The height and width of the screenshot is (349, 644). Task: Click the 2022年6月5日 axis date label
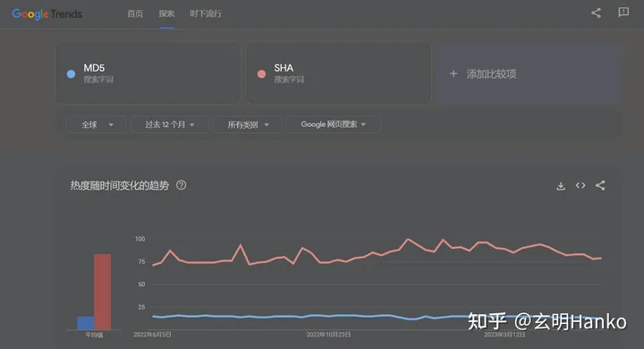(x=152, y=335)
